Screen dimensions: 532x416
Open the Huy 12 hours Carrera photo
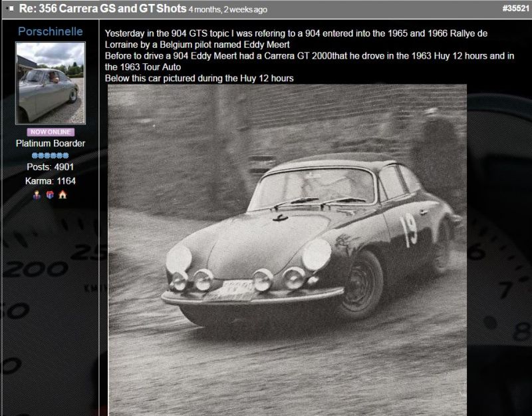pyautogui.click(x=287, y=250)
